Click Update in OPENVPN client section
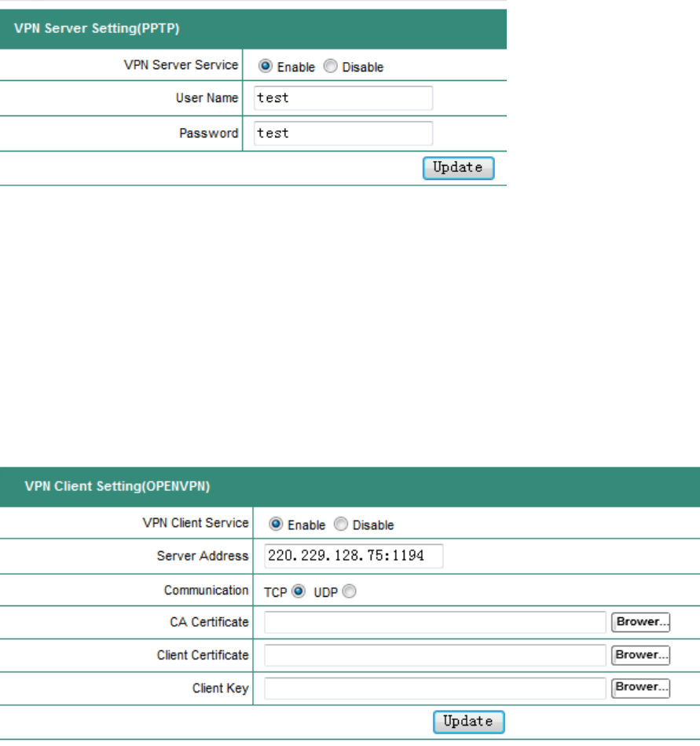This screenshot has height=746, width=700. coord(469,722)
